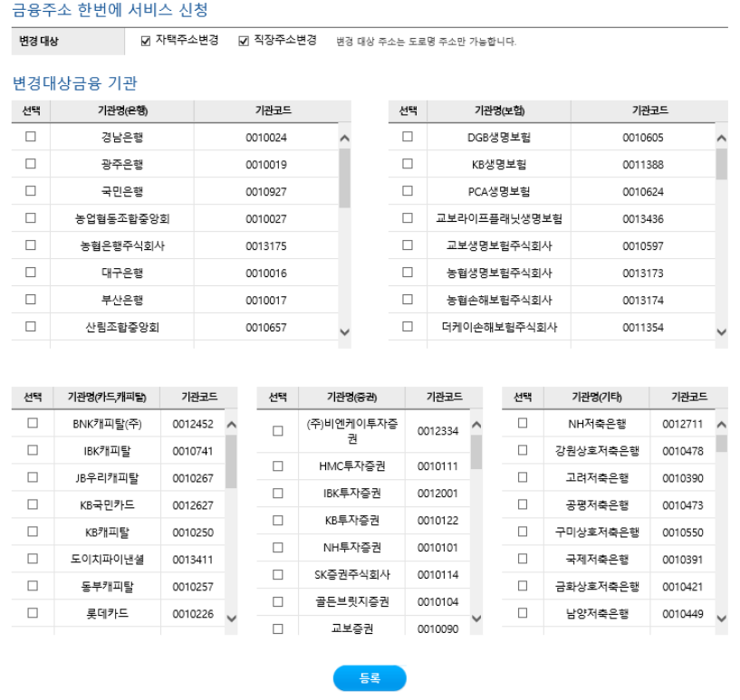This screenshot has height=700, width=740.
Task: Select the 동부캐피탈 checkbox
Action: tap(33, 586)
